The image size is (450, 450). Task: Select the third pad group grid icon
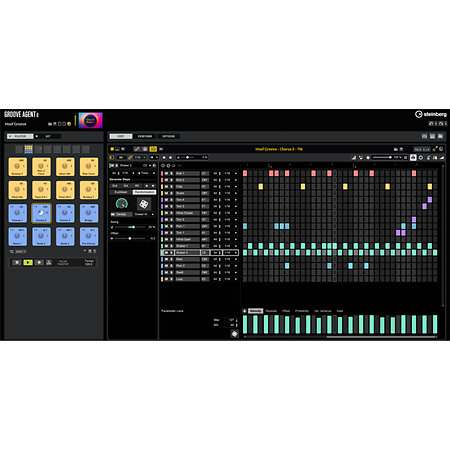coord(38,149)
